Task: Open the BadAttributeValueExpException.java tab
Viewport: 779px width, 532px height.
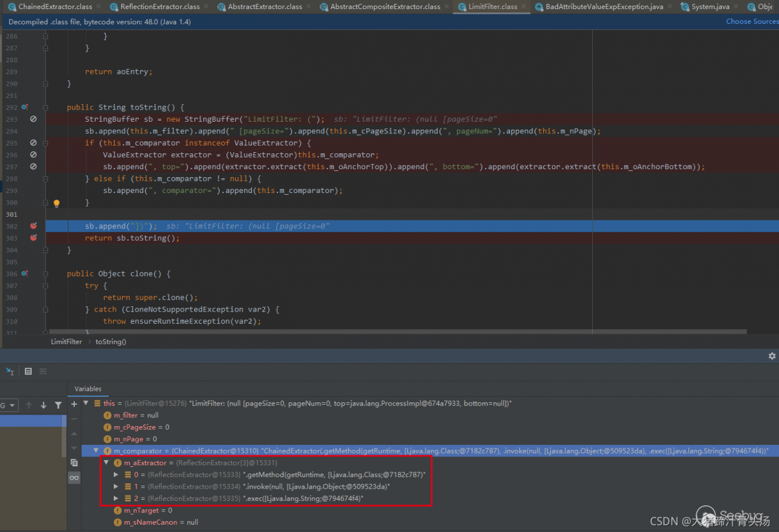Action: point(604,7)
